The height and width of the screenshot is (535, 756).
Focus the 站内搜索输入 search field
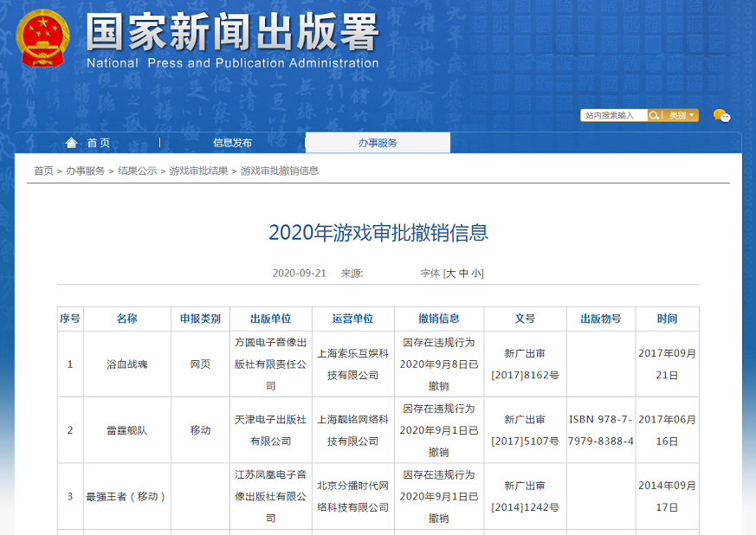[614, 115]
